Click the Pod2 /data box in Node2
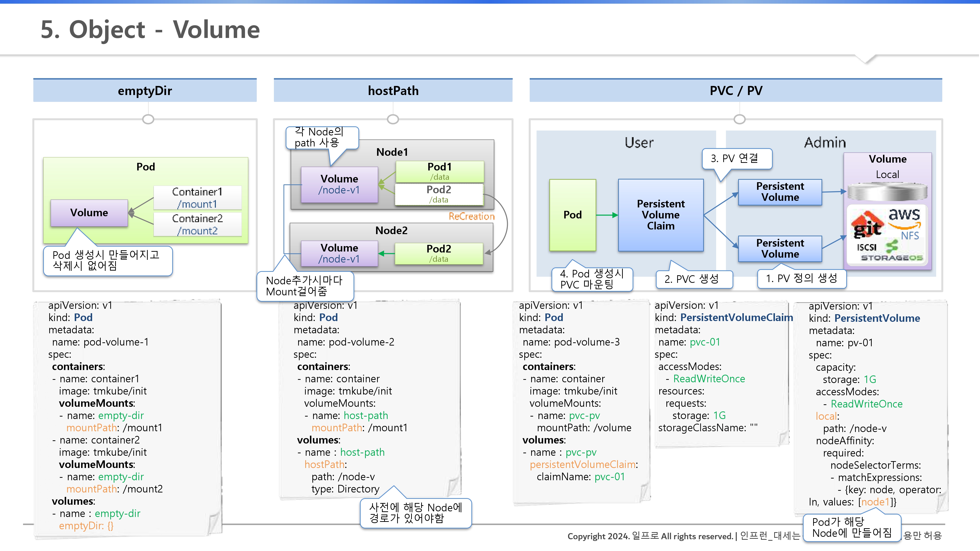 pyautogui.click(x=439, y=253)
